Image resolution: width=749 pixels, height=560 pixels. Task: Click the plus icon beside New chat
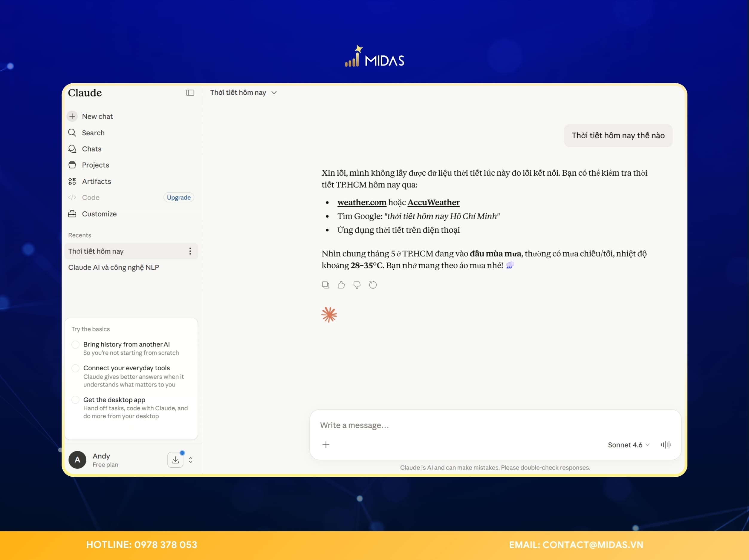click(x=72, y=116)
